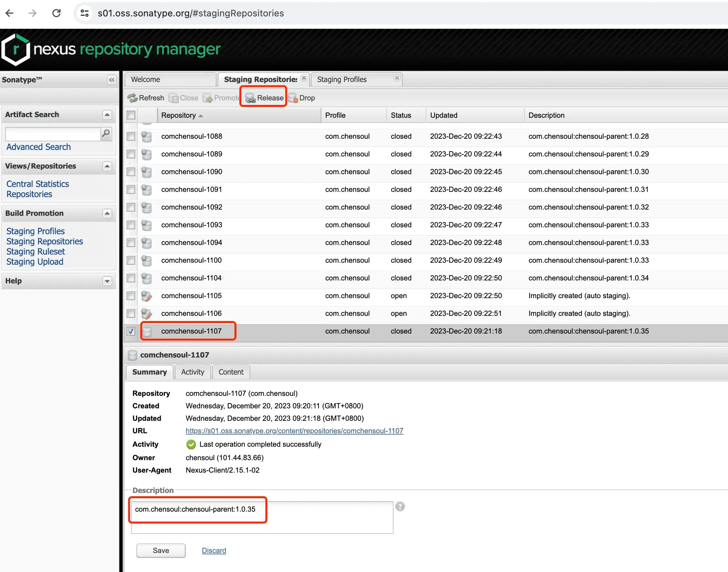Open the Summary detail tab
Screen dimensions: 728x572
pos(149,372)
